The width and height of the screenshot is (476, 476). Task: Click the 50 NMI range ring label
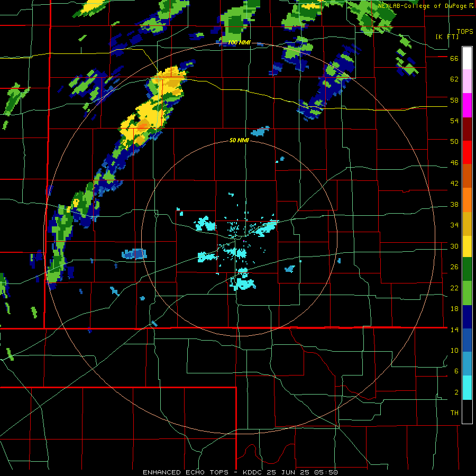(239, 140)
